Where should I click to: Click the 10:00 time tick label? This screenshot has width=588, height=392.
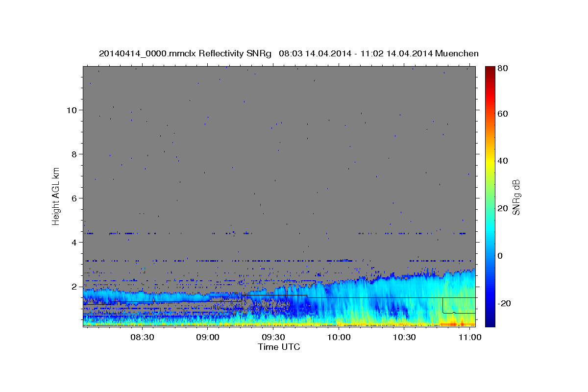click(339, 338)
